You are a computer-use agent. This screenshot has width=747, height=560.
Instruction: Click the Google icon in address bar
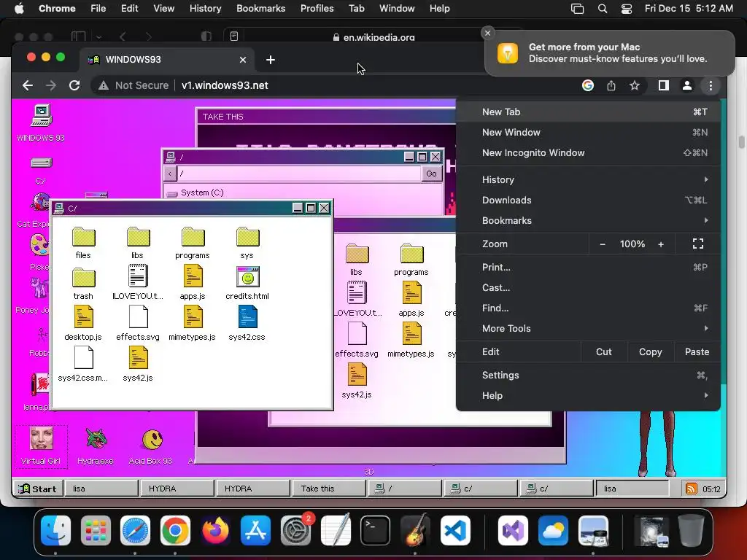[588, 85]
